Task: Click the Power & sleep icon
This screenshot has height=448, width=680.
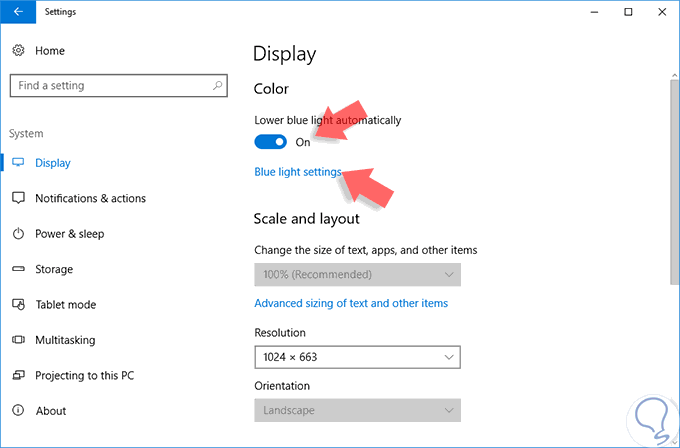Action: (x=18, y=234)
